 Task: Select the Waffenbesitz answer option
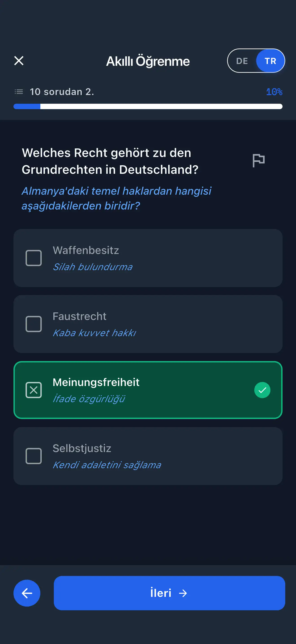pos(148,258)
